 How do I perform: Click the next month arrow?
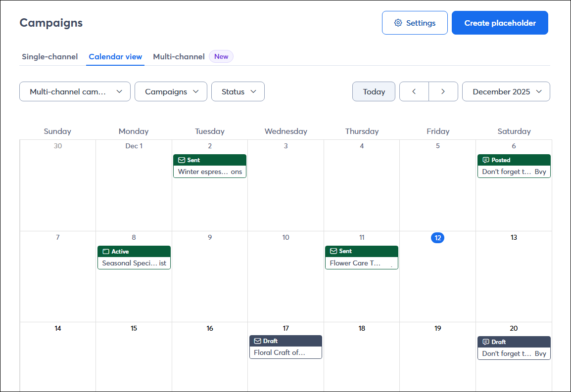tap(443, 91)
